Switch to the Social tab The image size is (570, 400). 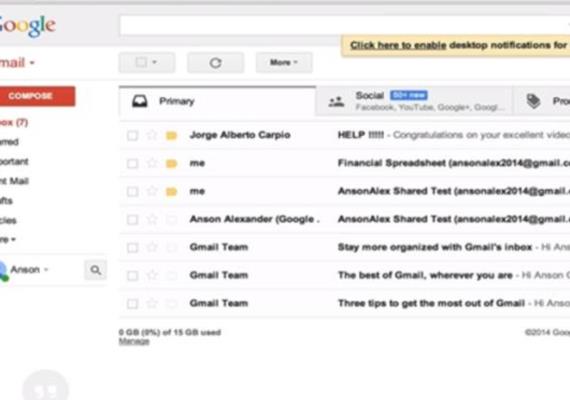414,101
